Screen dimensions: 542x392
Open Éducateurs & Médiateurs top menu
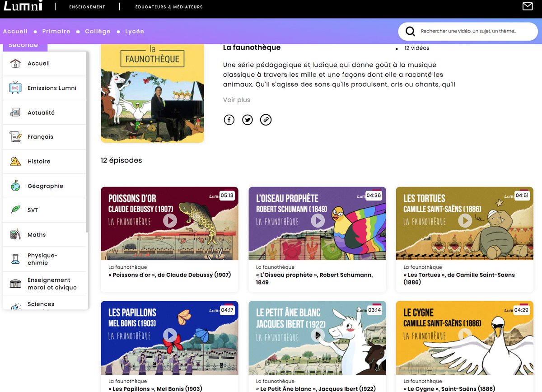[x=169, y=7]
